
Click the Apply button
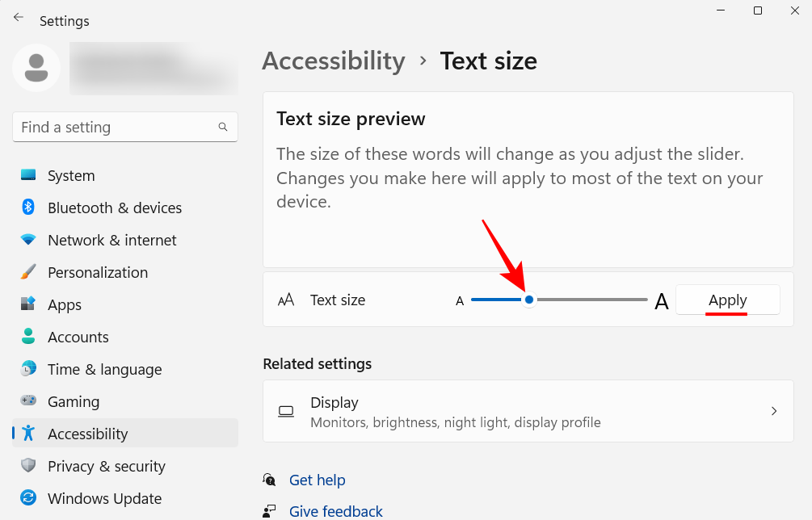coord(727,300)
